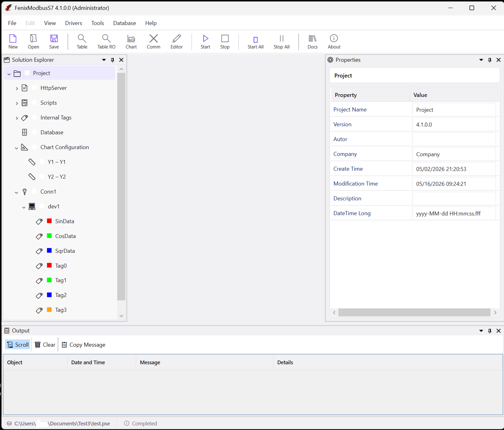
Task: Toggle auto-hide pin on Properties panel
Action: [490, 60]
